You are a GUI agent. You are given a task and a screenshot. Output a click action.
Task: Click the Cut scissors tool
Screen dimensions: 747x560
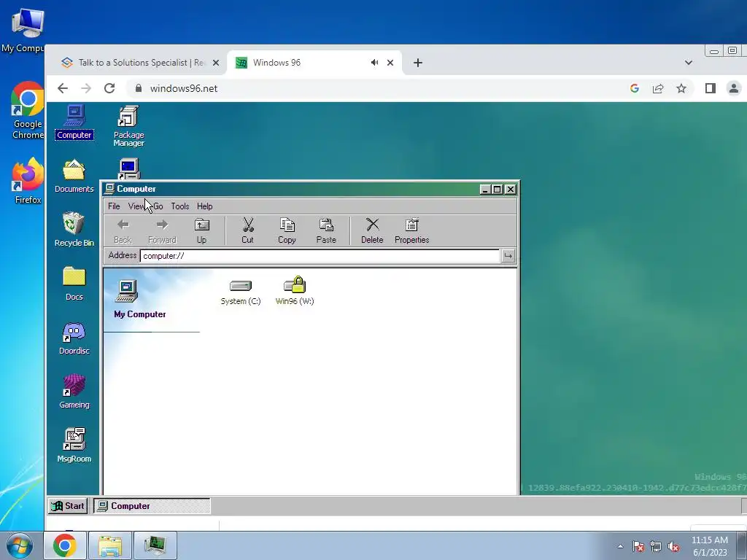[248, 231]
